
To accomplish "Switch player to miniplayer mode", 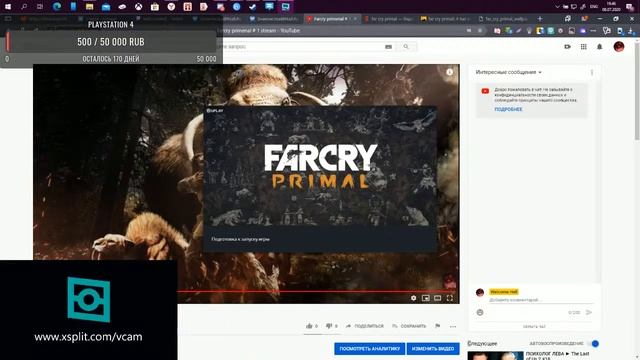I will tap(426, 298).
